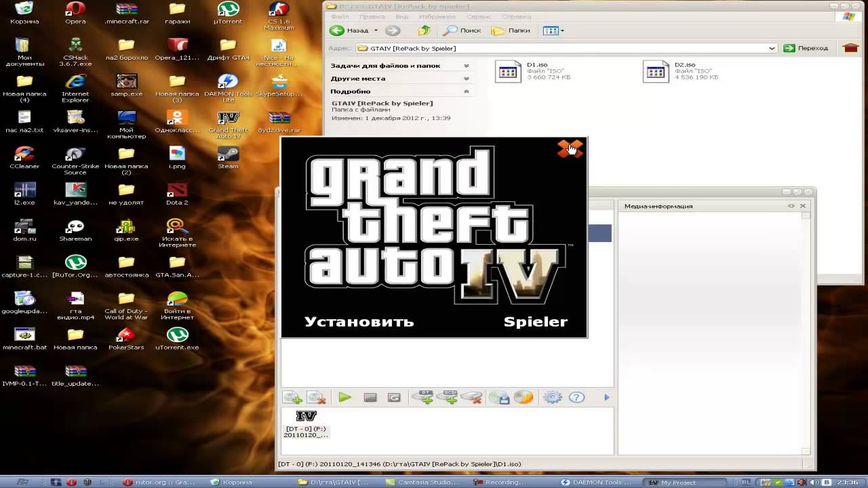Click the Burn image with Astroburn icon

524,398
